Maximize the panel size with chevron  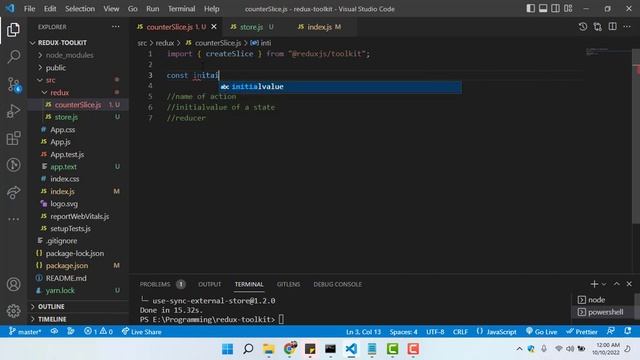(617, 284)
